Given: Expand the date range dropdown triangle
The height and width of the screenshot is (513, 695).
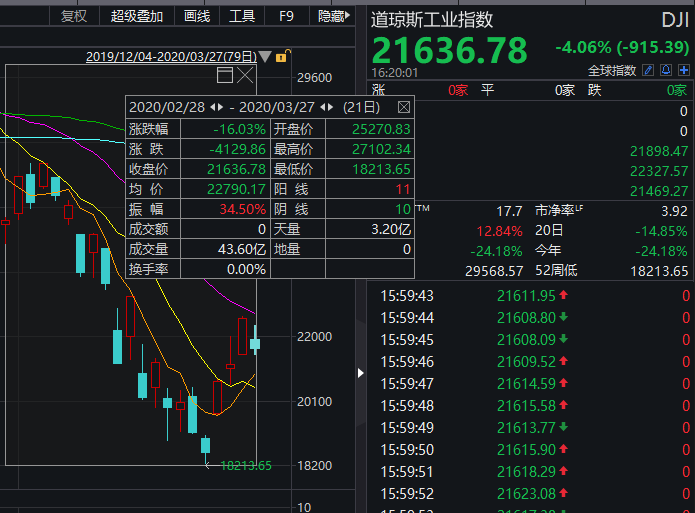Looking at the screenshot, I should 265,57.
